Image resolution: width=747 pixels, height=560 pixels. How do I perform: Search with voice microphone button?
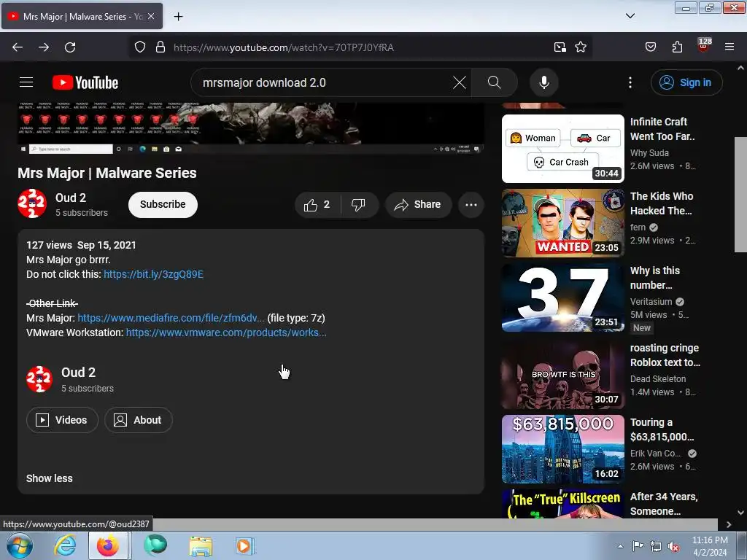pos(543,82)
